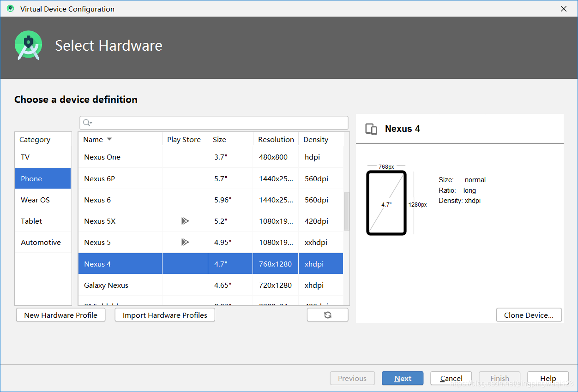Click the Name column sort arrow

tap(109, 139)
